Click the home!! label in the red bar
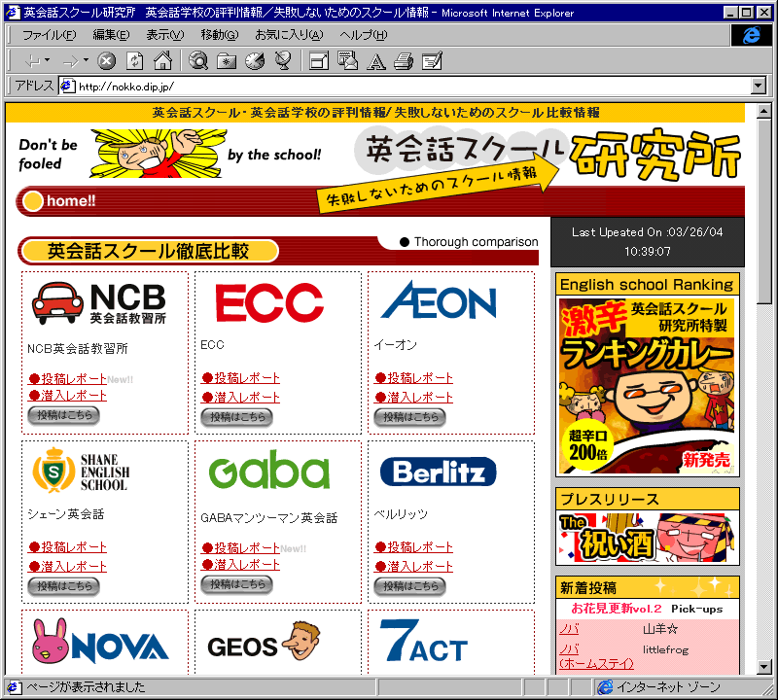Screen dimensions: 778x700 click(71, 201)
